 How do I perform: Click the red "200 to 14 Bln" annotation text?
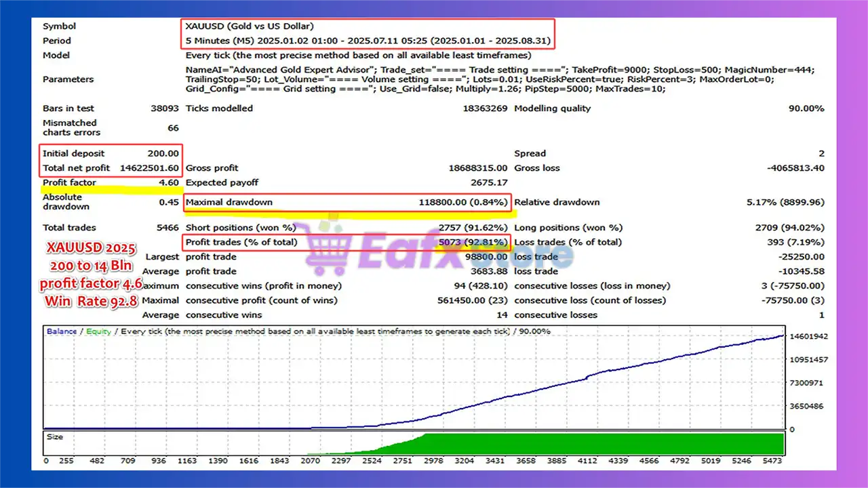(90, 265)
